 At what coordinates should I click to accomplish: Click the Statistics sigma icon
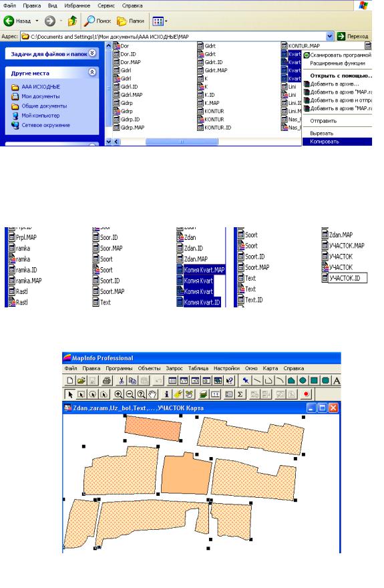click(x=240, y=394)
